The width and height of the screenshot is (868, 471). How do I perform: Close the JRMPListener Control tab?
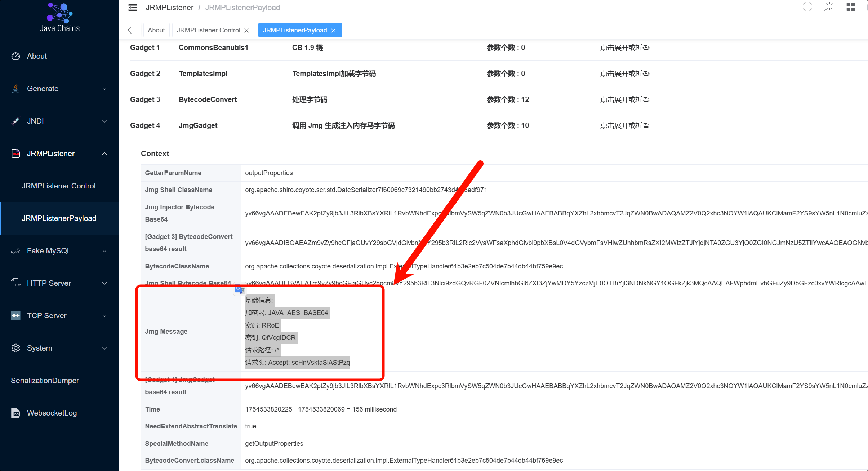[246, 31]
